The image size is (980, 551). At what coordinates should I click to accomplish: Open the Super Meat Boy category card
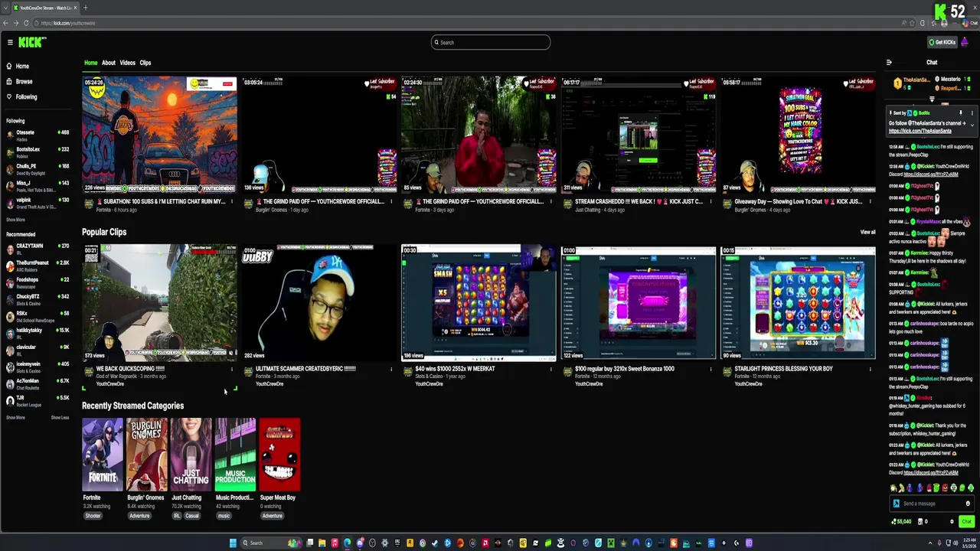[x=279, y=454]
